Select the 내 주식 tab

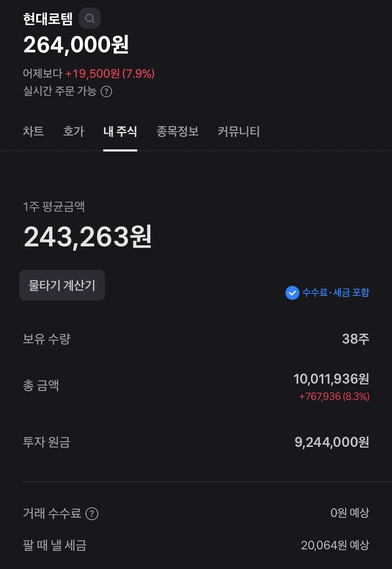[x=120, y=132]
